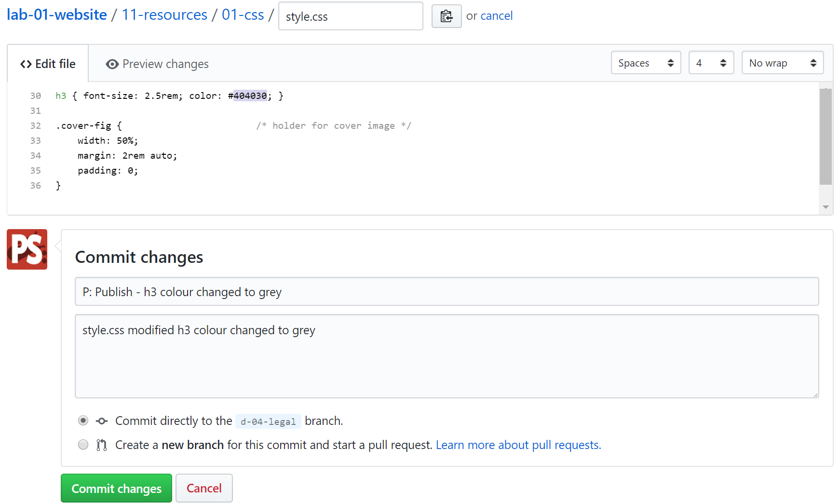Click the green Commit changes button

116,488
